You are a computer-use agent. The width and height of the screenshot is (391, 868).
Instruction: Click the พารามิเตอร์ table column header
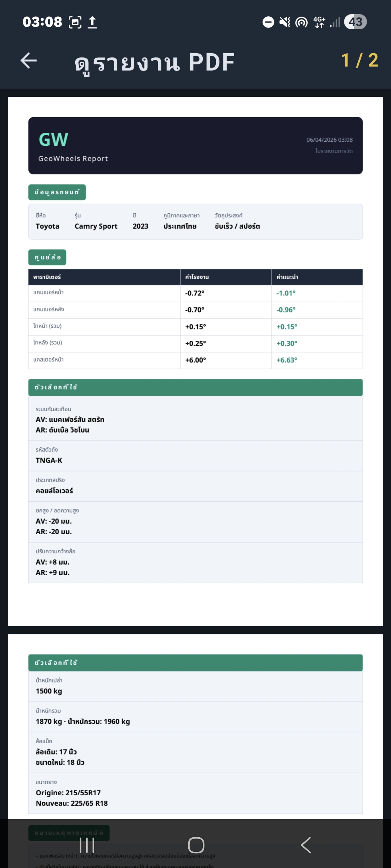(x=47, y=277)
